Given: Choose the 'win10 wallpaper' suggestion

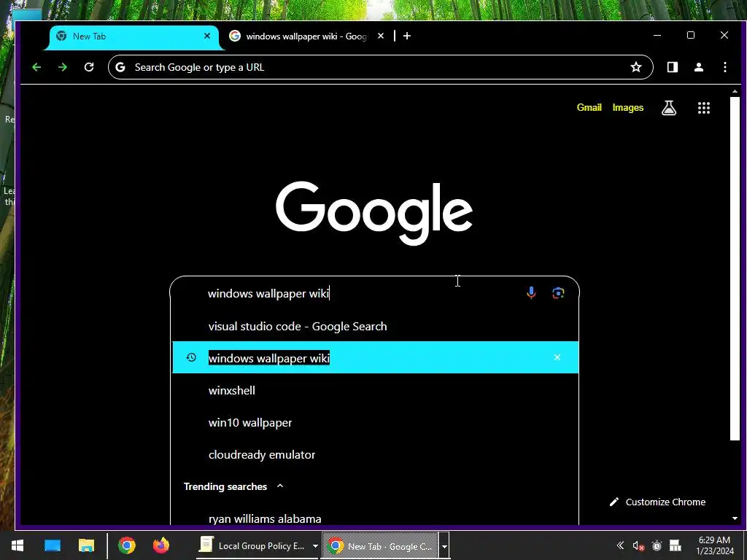Looking at the screenshot, I should pyautogui.click(x=375, y=422).
